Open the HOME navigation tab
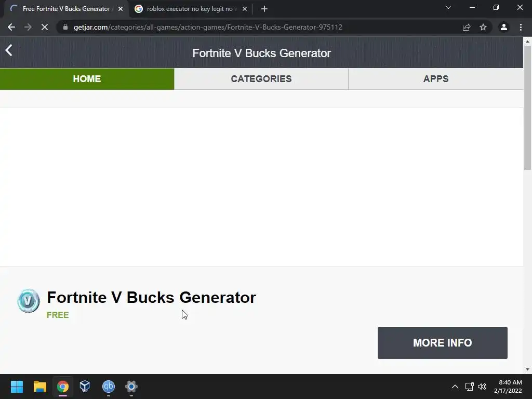This screenshot has width=532, height=399. [87, 79]
